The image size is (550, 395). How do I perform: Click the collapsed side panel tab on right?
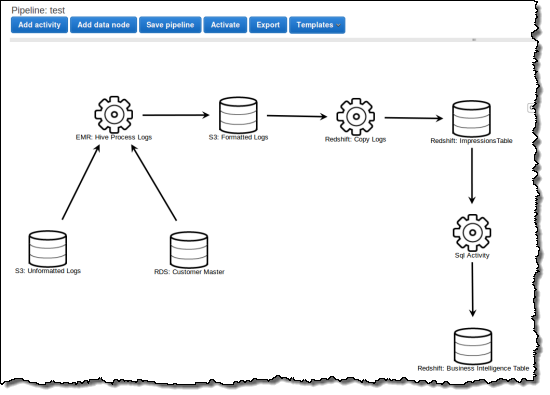[x=530, y=108]
